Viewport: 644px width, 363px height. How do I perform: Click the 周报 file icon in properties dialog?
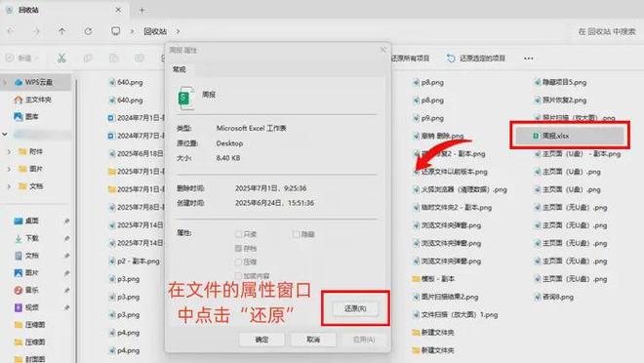(x=185, y=98)
